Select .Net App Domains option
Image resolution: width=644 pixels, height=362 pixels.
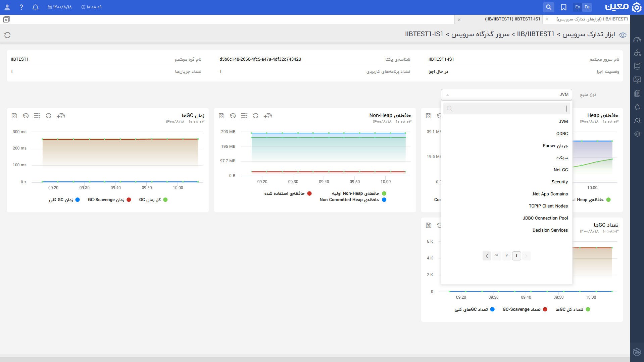coord(506,194)
